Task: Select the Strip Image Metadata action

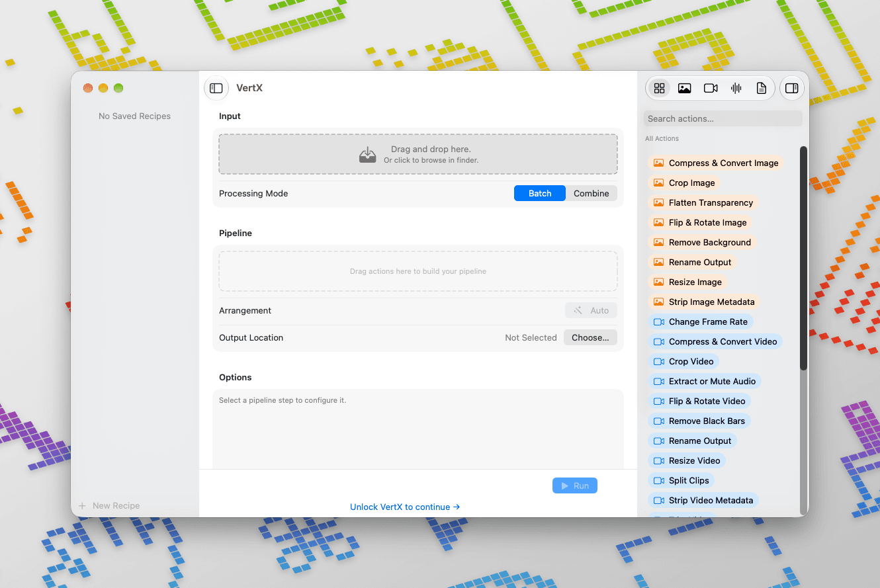Action: [x=704, y=302]
